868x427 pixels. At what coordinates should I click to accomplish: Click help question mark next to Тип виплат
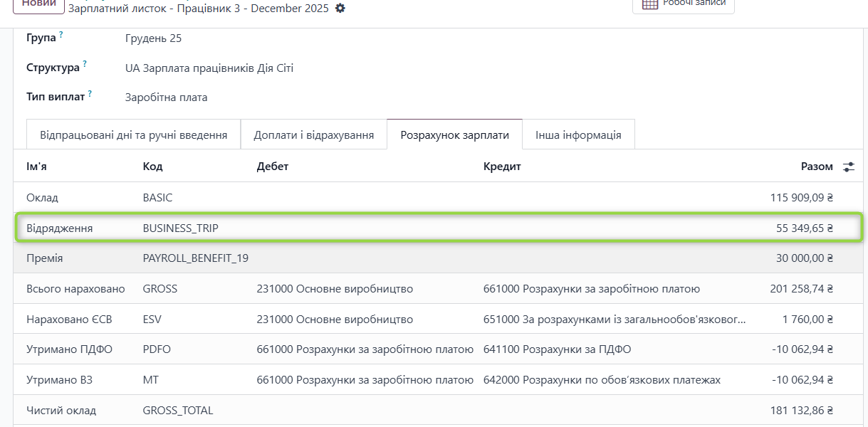click(90, 93)
